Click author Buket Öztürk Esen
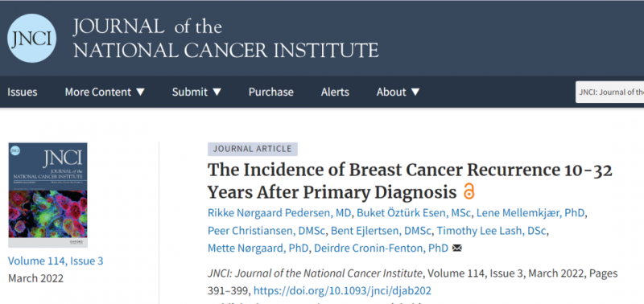 415,213
